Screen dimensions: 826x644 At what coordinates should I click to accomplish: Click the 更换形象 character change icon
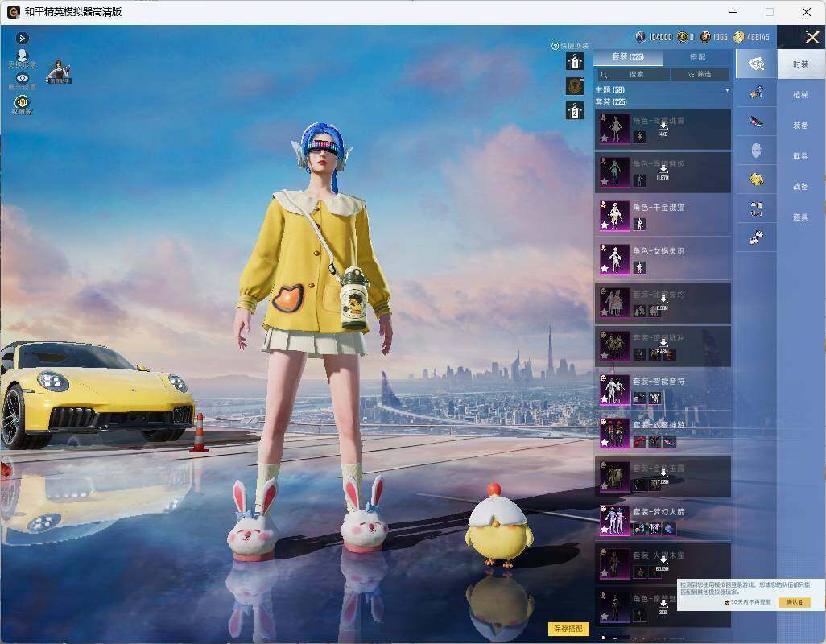(x=22, y=59)
